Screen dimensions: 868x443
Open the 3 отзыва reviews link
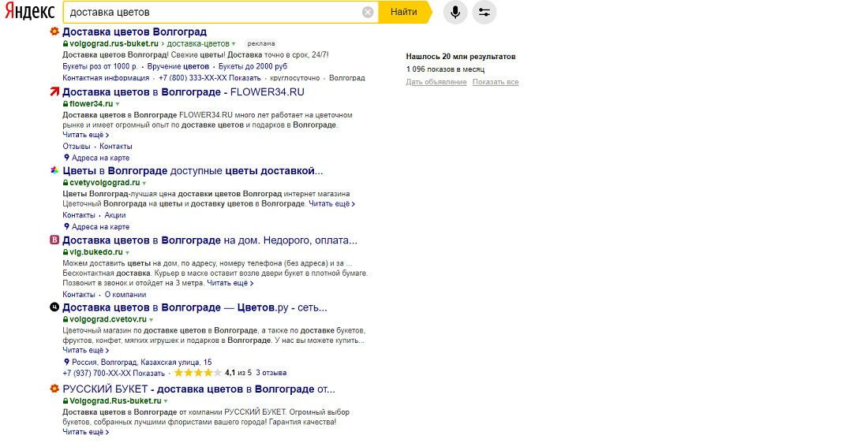[271, 373]
